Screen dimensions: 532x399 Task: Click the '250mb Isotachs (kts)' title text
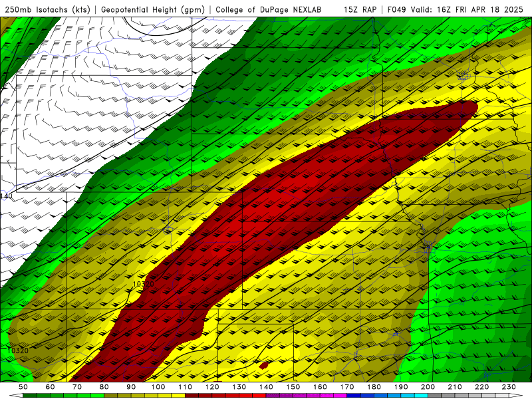pos(48,9)
